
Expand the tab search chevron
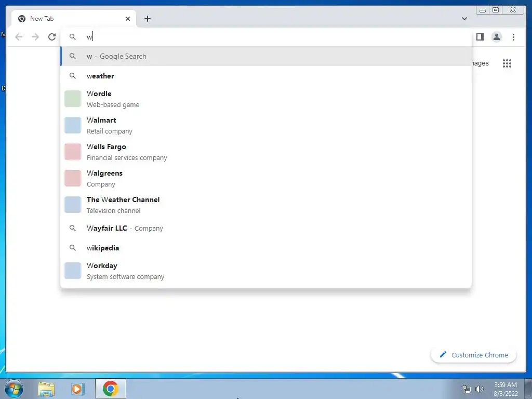point(464,19)
